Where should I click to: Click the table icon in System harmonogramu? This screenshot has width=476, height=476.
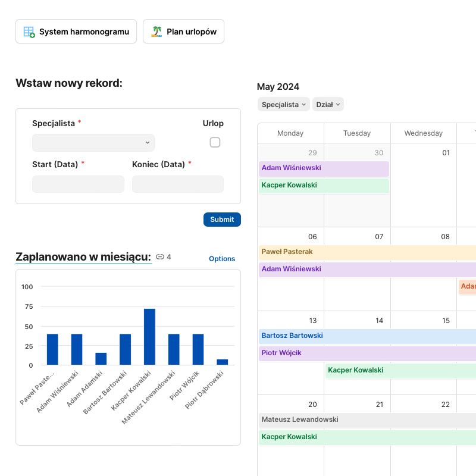(x=29, y=32)
